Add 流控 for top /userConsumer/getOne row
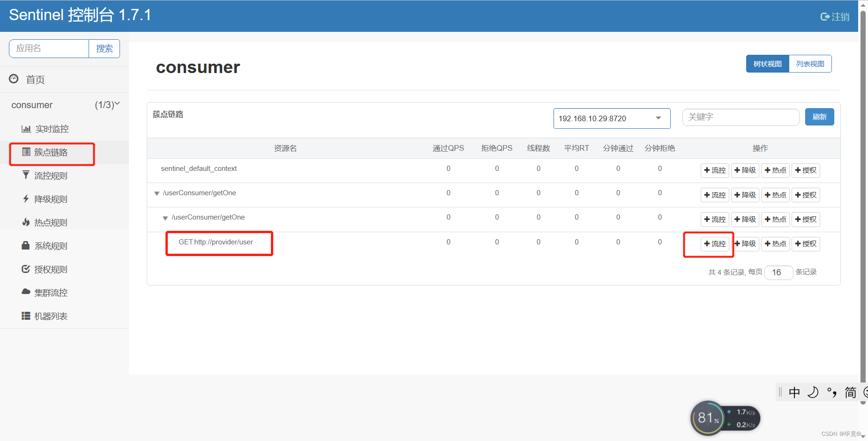868x441 pixels. click(715, 195)
